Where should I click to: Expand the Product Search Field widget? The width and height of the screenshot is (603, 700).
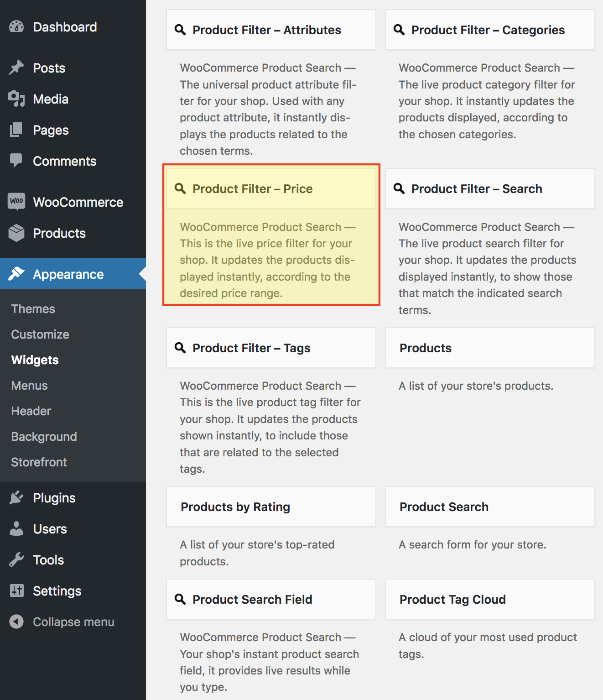pos(271,599)
